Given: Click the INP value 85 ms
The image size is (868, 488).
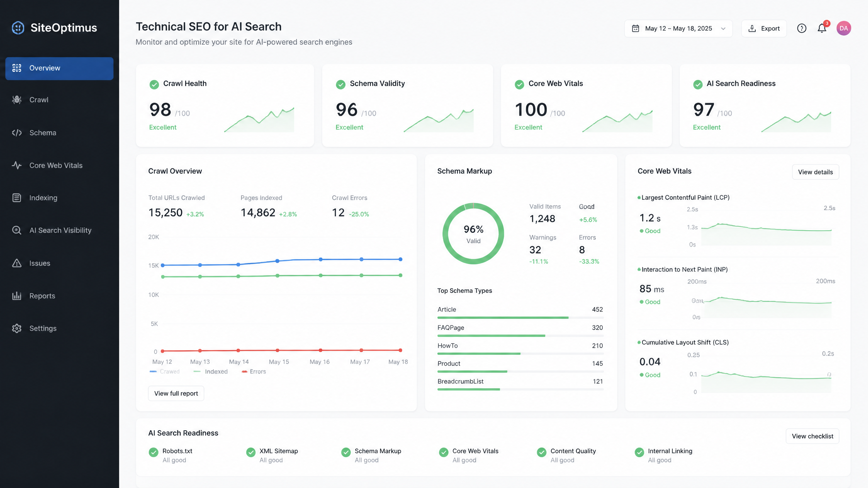Looking at the screenshot, I should (652, 289).
